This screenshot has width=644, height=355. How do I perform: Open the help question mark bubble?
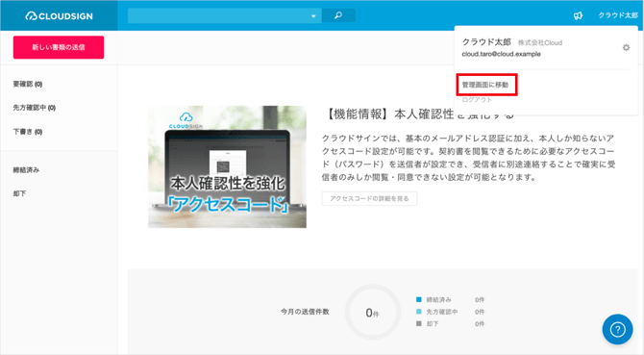[x=617, y=329]
